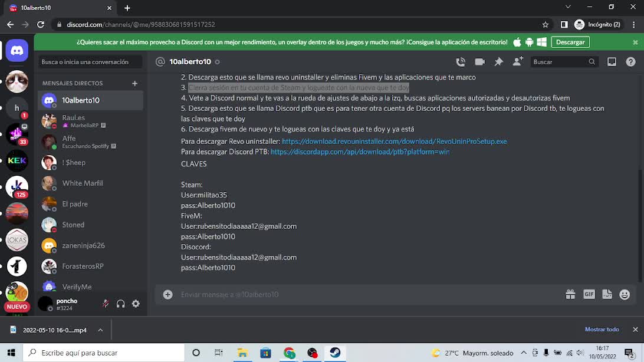Open Chrome side panel icon
The image size is (644, 362).
(x=564, y=25)
